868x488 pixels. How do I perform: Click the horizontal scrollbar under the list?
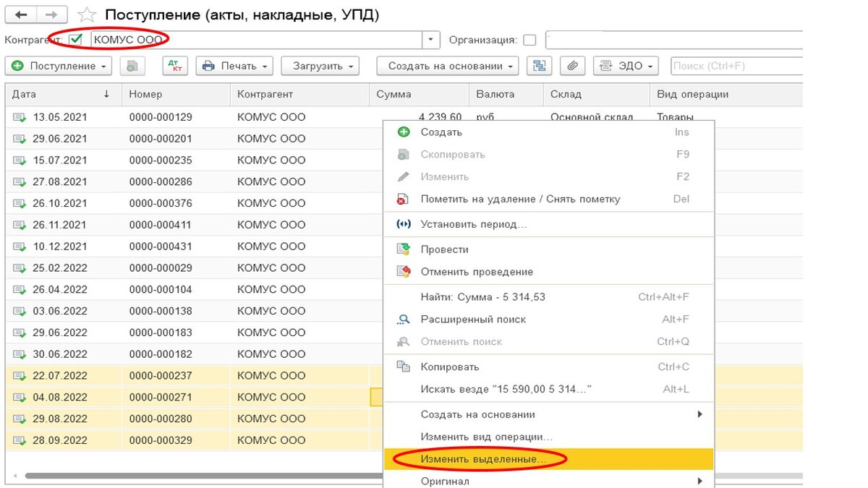tap(203, 476)
